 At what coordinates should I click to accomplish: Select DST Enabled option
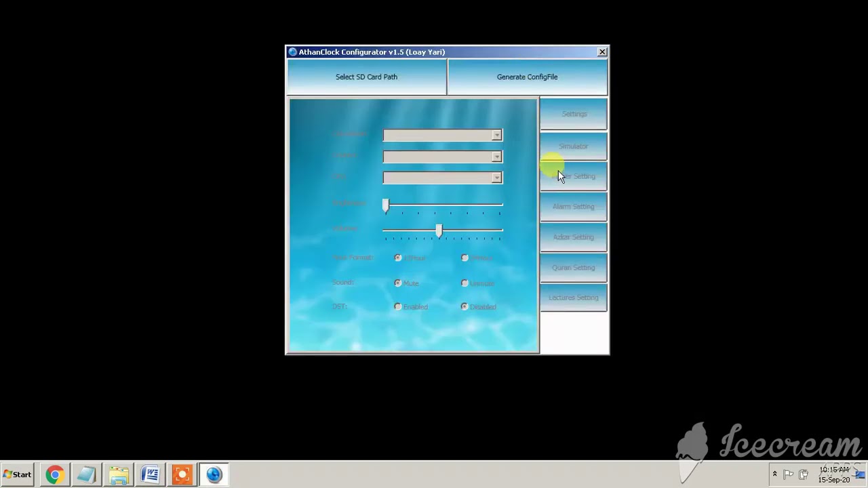click(398, 306)
